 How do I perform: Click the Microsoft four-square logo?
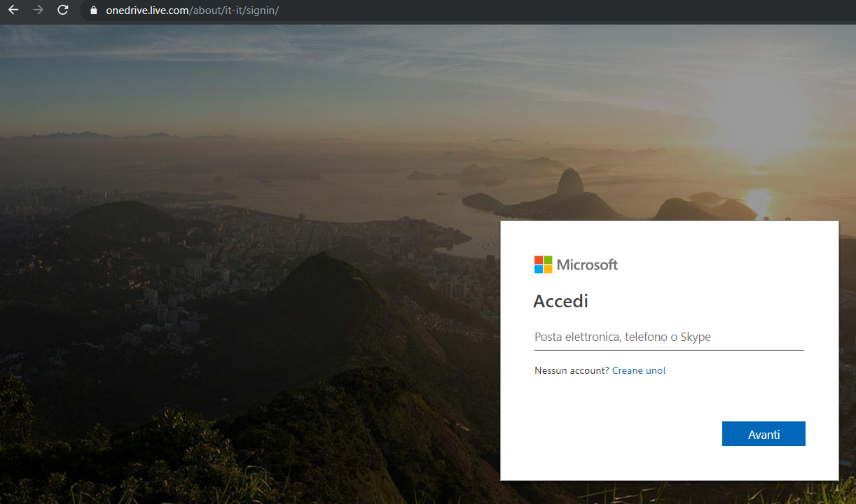click(543, 265)
